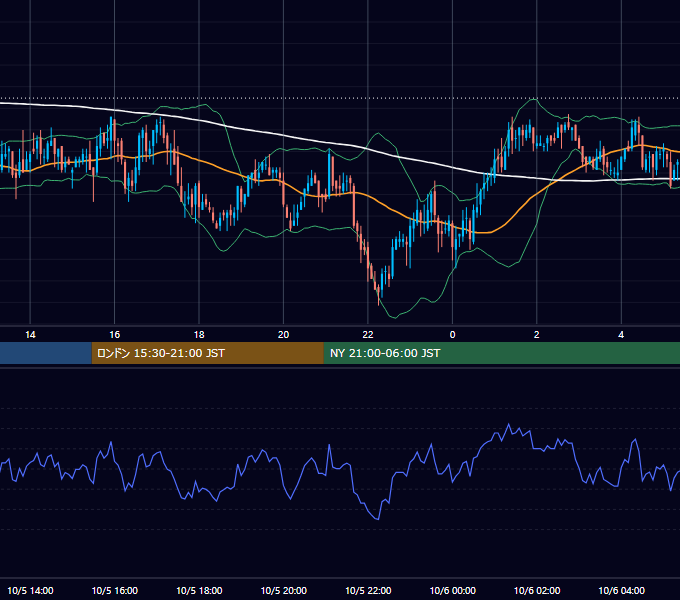Viewport: 680px width, 600px height.
Task: Click the 4 hour axis label
Action: click(621, 334)
